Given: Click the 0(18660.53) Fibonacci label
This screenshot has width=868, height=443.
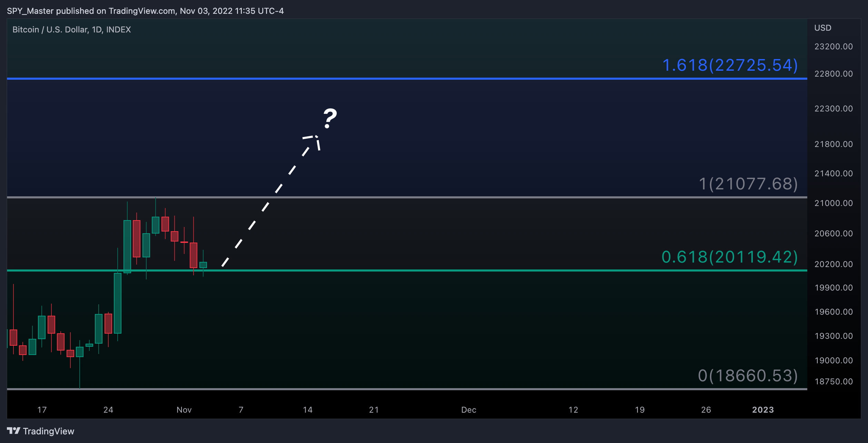Looking at the screenshot, I should point(748,376).
